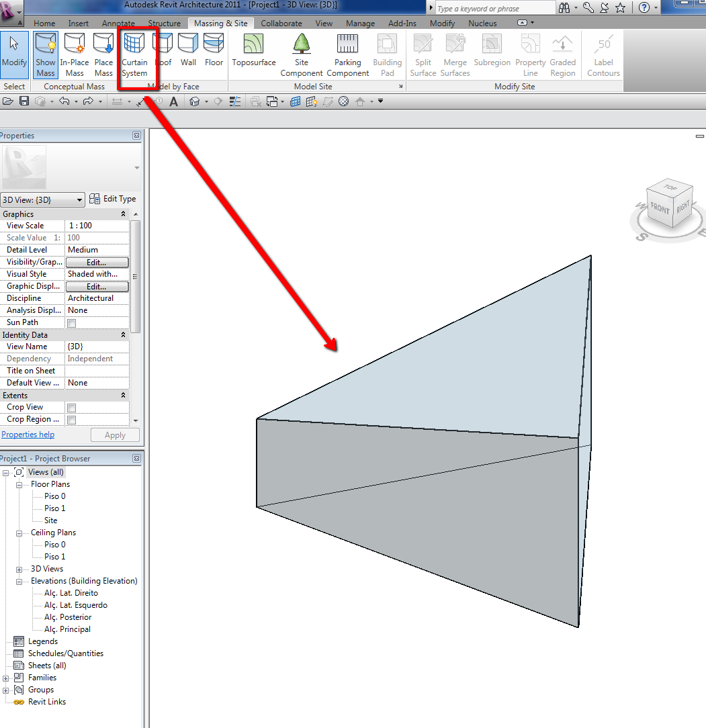
Task: Toggle the Crop View checkbox
Action: [70, 408]
